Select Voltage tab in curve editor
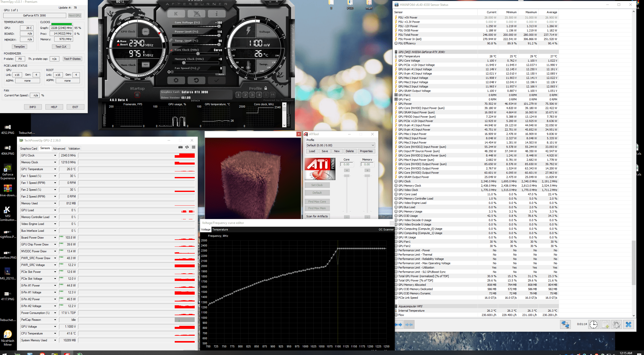644x355 pixels. tap(206, 229)
